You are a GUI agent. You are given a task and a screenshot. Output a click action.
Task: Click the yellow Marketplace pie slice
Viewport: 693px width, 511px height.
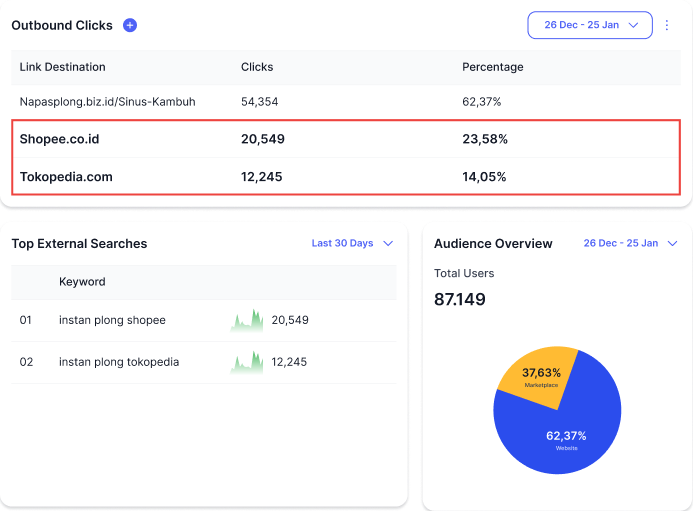tap(538, 377)
